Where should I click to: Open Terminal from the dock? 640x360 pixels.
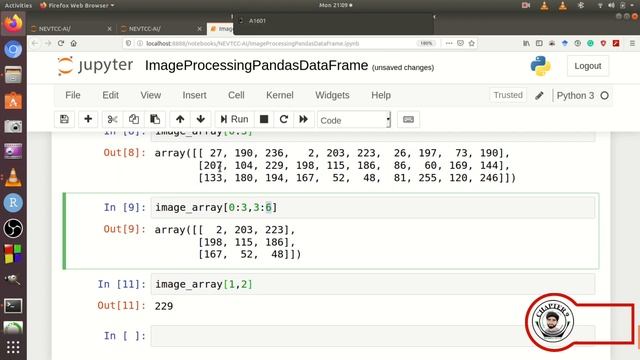(x=13, y=305)
